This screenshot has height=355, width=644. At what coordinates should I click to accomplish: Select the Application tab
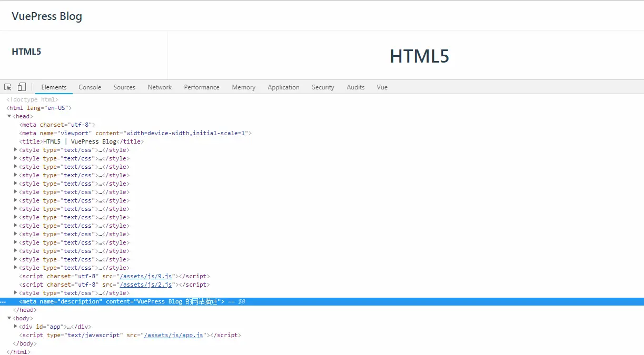(283, 87)
